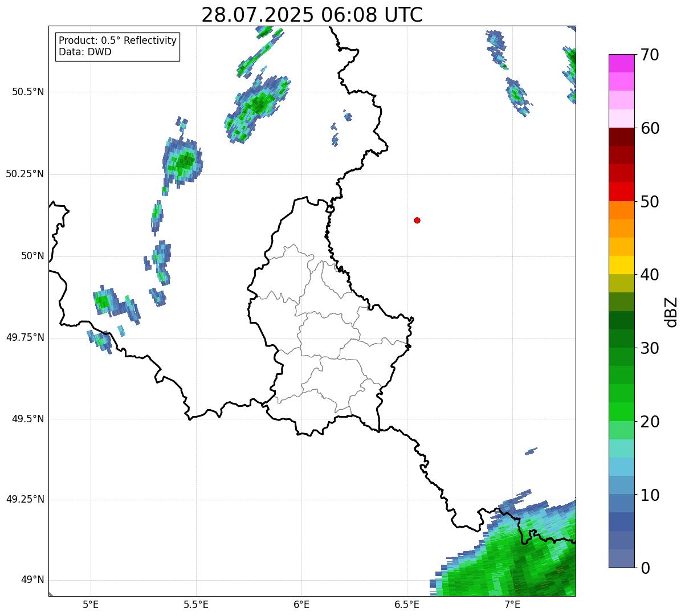Pick the orange colorbar swatch below 50
The height and width of the screenshot is (616, 685).
621,210
